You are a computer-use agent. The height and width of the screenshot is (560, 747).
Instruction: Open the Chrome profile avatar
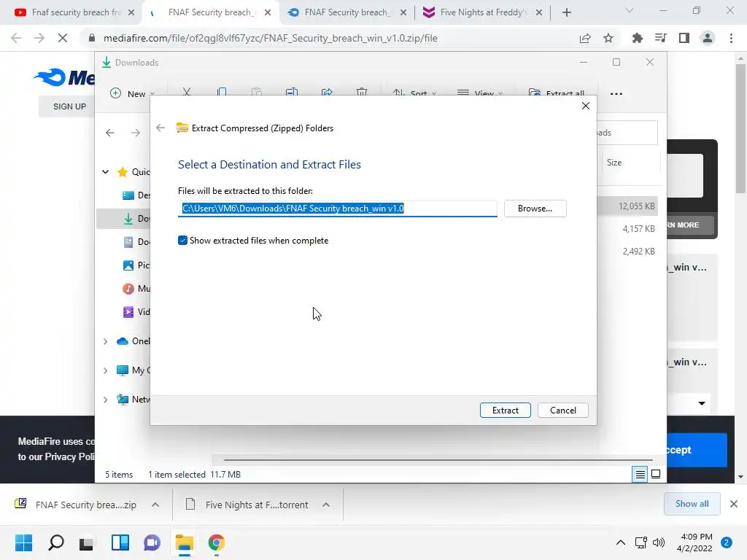[708, 38]
